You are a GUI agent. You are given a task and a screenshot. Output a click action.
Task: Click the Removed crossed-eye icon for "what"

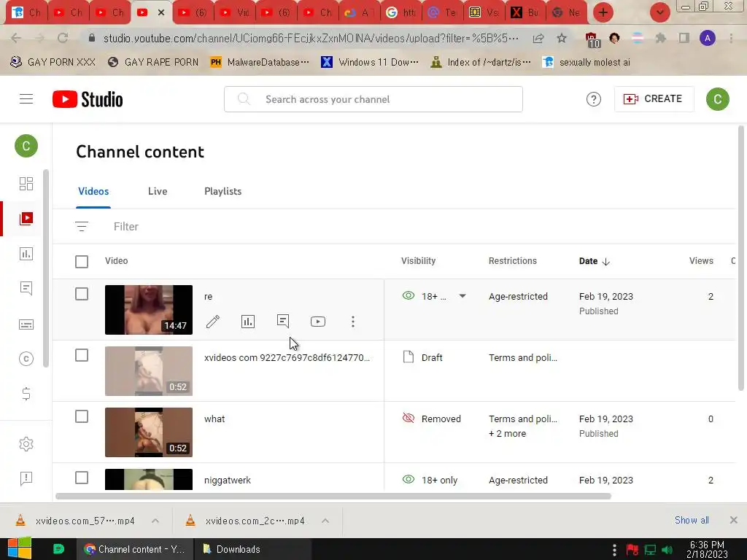(409, 418)
